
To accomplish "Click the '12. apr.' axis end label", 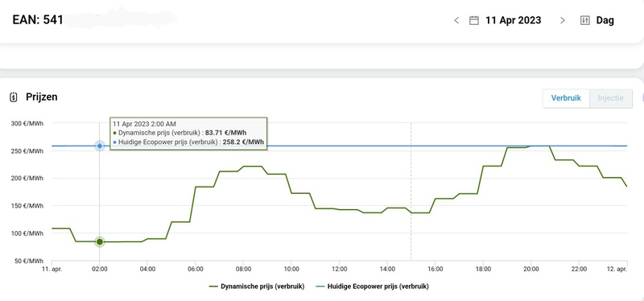I will tap(617, 270).
